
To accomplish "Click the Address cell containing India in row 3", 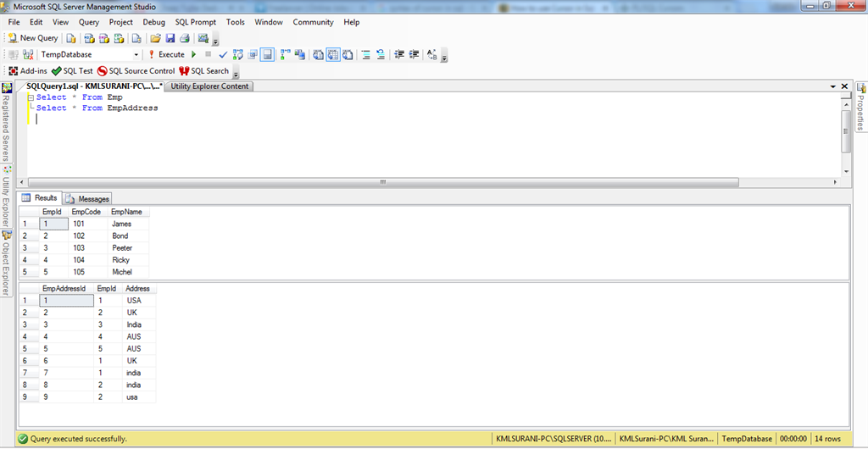I will click(x=139, y=324).
